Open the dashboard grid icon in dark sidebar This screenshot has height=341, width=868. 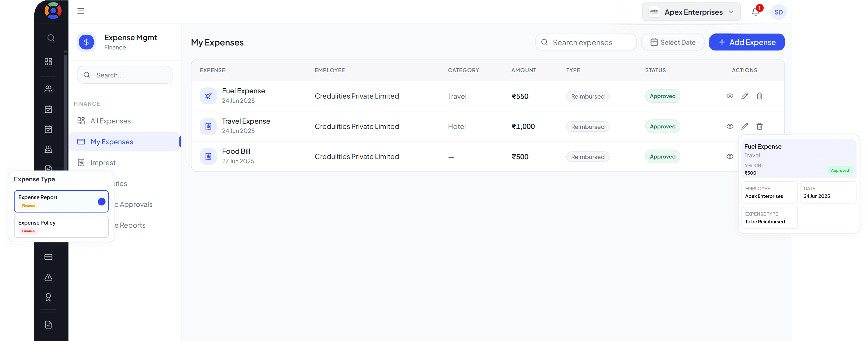(48, 61)
